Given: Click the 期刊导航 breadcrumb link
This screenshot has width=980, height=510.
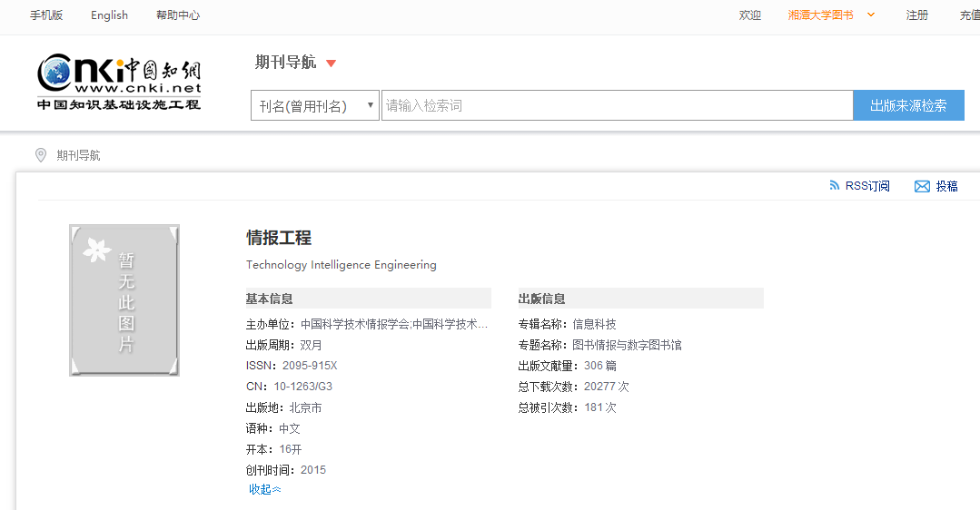Looking at the screenshot, I should pos(78,155).
